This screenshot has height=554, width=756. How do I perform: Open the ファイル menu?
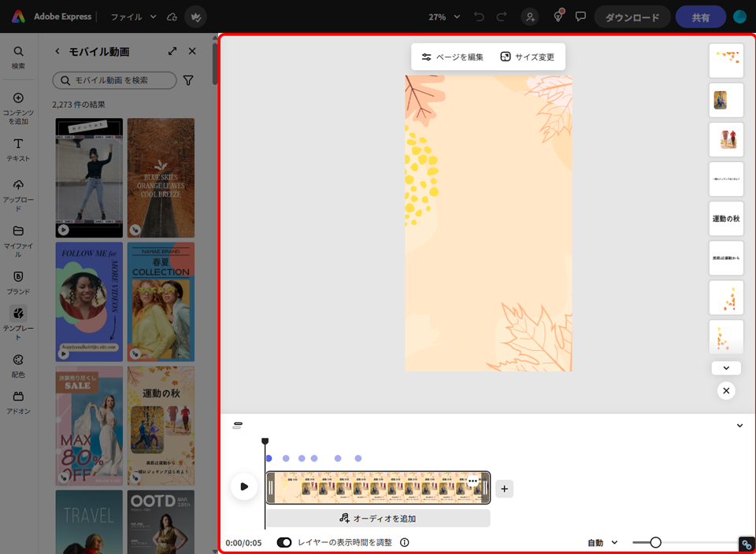[x=133, y=17]
